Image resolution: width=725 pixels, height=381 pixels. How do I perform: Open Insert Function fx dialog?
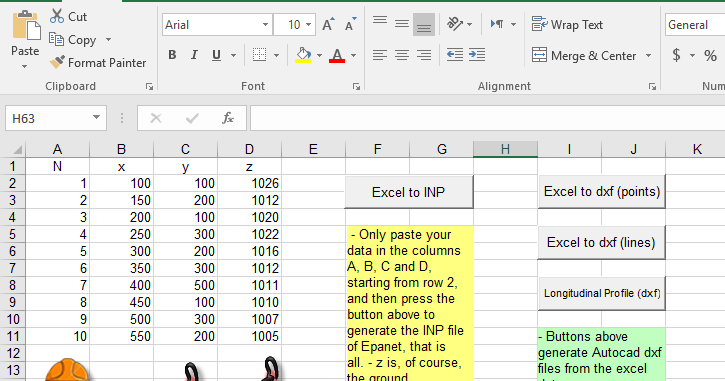coord(228,118)
